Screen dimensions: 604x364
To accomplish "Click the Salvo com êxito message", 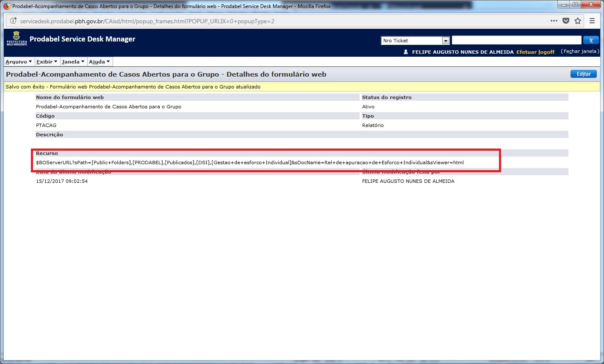I will (x=133, y=87).
